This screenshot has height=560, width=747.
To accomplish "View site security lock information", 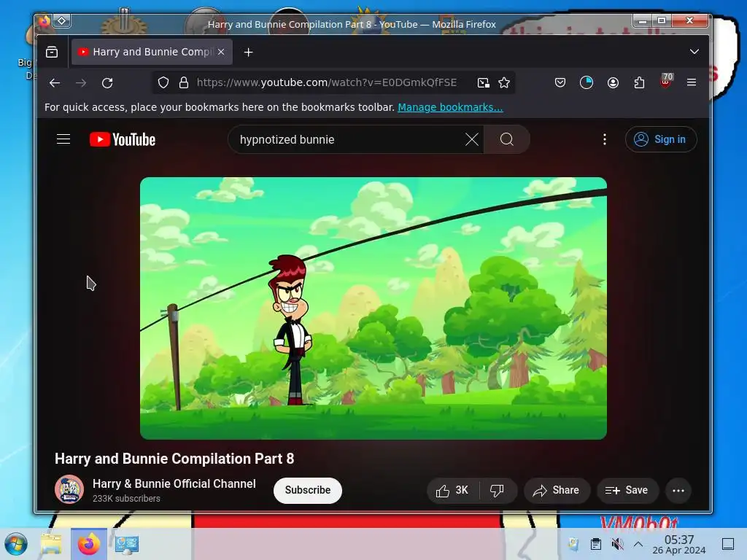I will 183,83.
